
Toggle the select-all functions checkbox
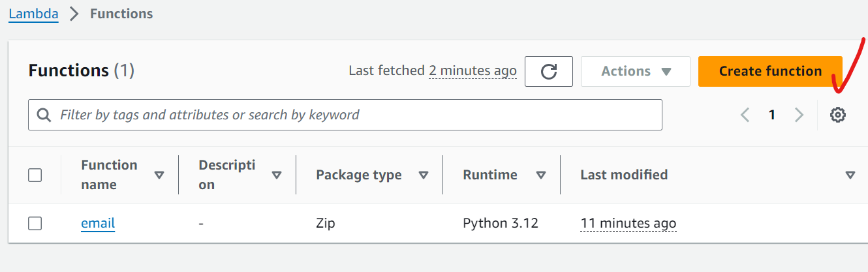click(35, 175)
